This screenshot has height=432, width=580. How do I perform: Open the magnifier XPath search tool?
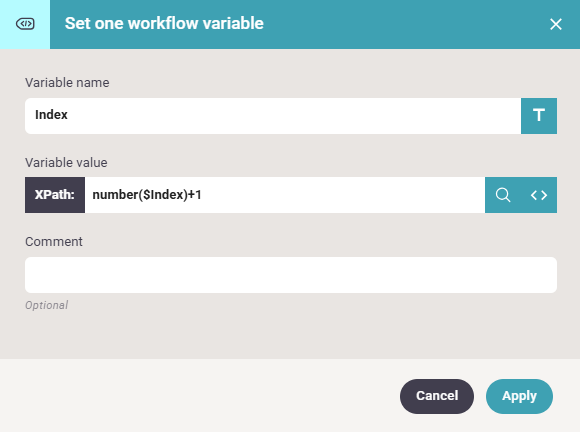[x=503, y=195]
